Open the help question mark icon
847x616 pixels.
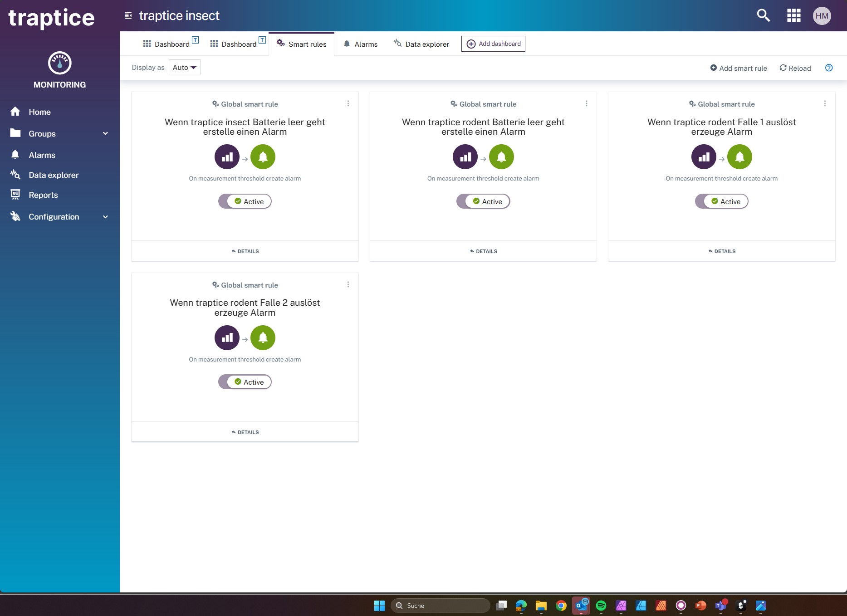click(829, 68)
